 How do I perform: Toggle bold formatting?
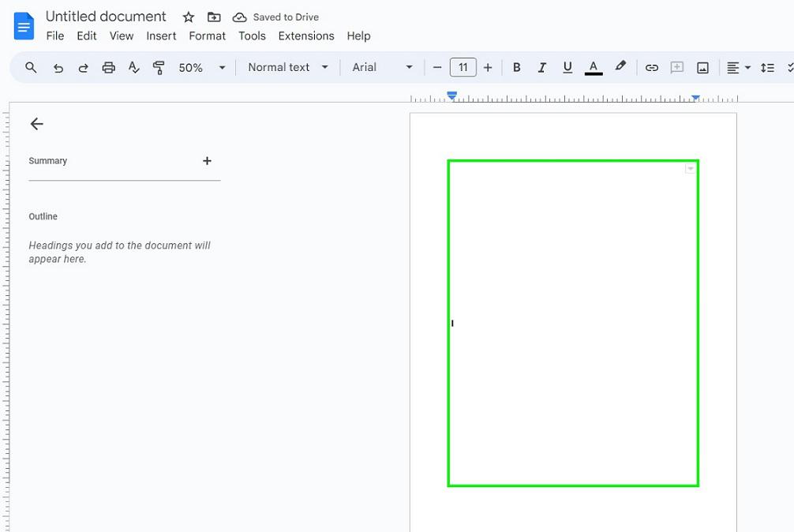coord(516,67)
